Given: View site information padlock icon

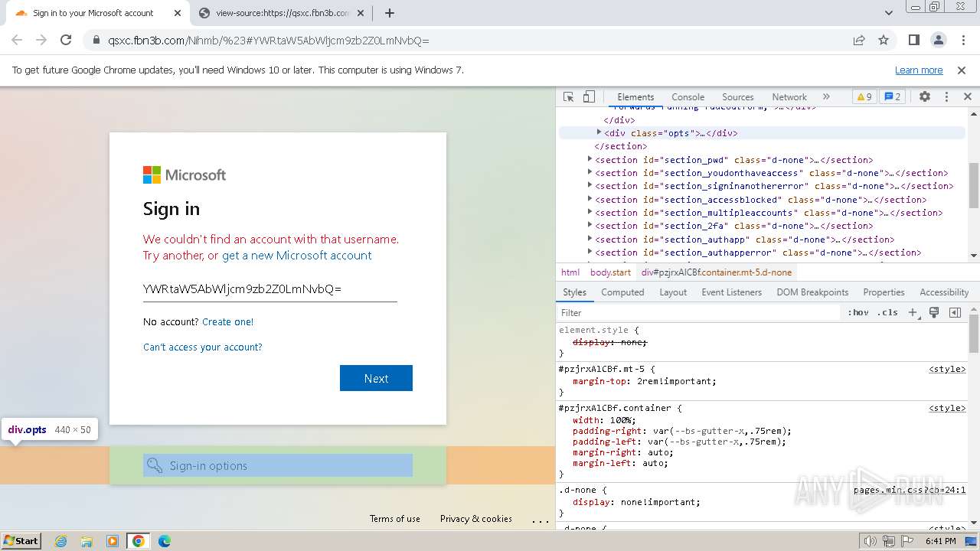Looking at the screenshot, I should click(x=96, y=40).
